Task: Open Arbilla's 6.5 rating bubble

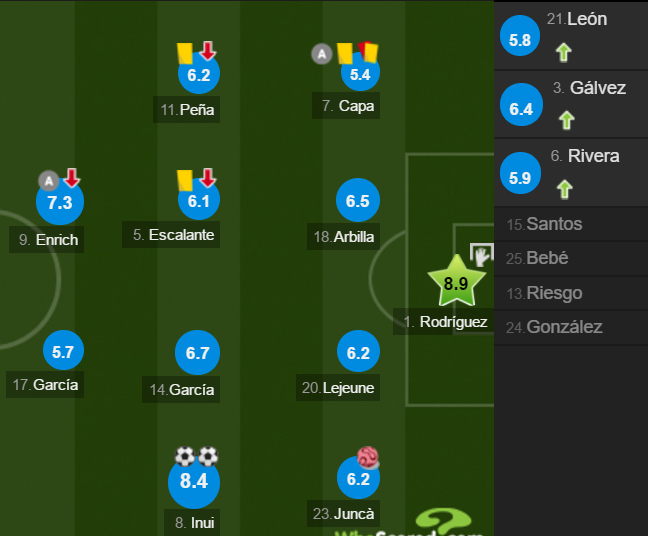Action: (x=358, y=201)
